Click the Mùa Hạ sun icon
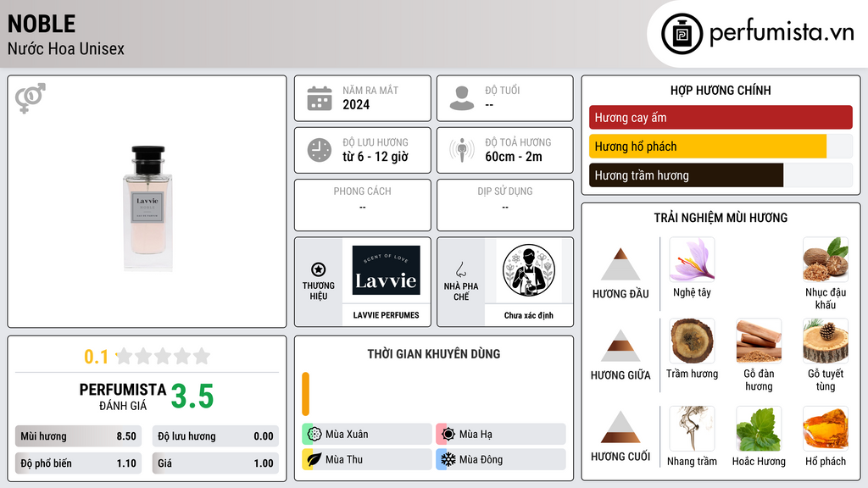This screenshot has width=868, height=488. click(x=448, y=435)
